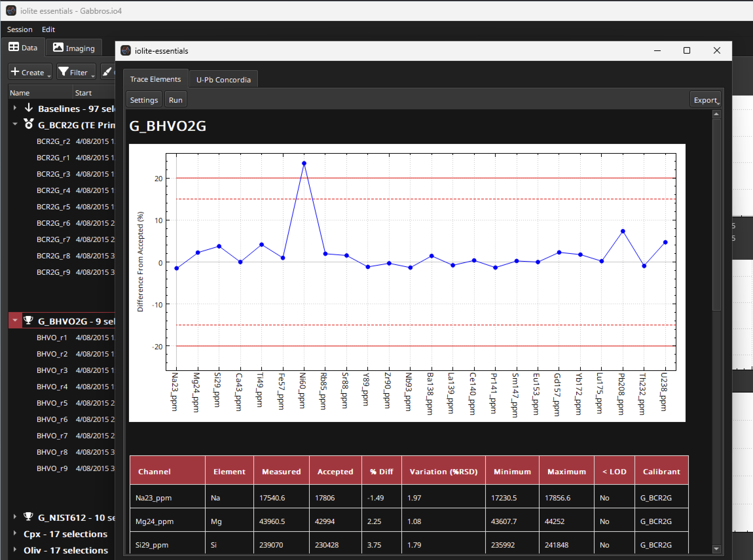Click the Trace Elements tab
Screen dimensions: 753x560
click(x=156, y=79)
